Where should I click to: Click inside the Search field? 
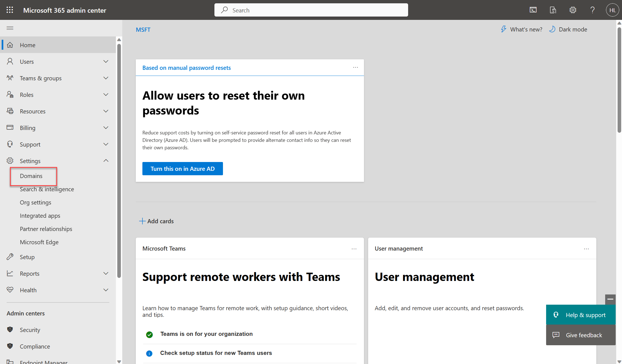(311, 10)
